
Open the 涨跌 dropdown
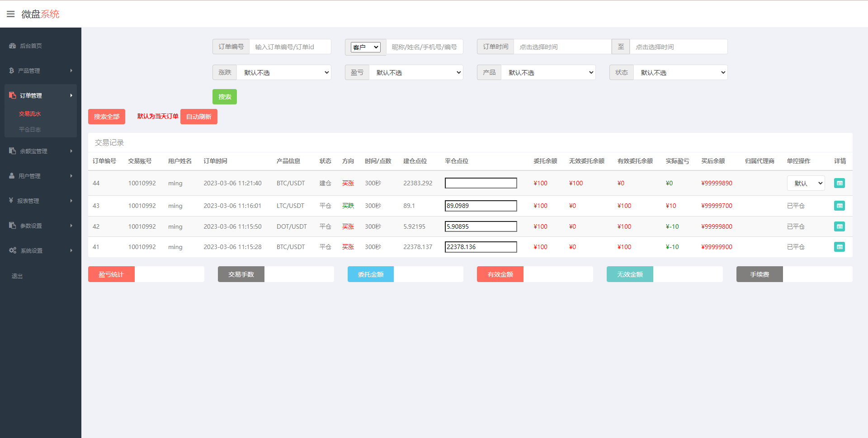tap(284, 72)
